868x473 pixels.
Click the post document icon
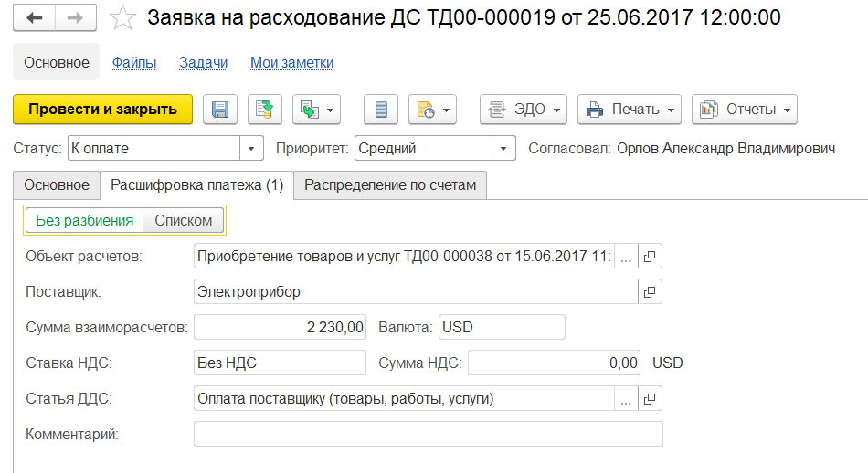click(x=265, y=110)
